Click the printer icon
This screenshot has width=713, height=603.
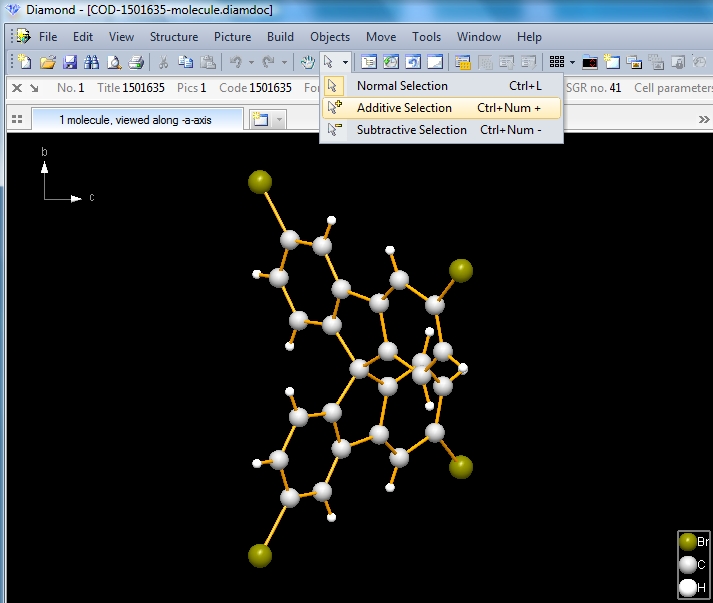click(136, 62)
